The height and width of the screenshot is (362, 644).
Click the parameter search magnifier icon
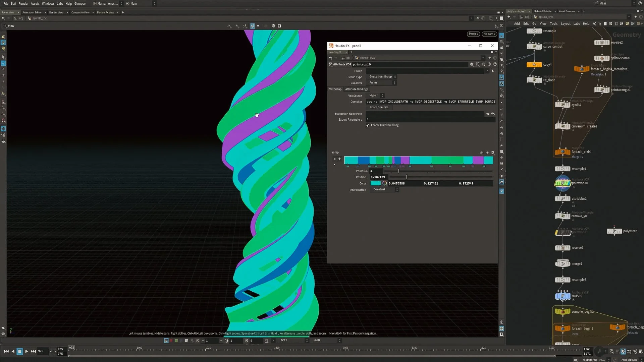click(x=483, y=64)
